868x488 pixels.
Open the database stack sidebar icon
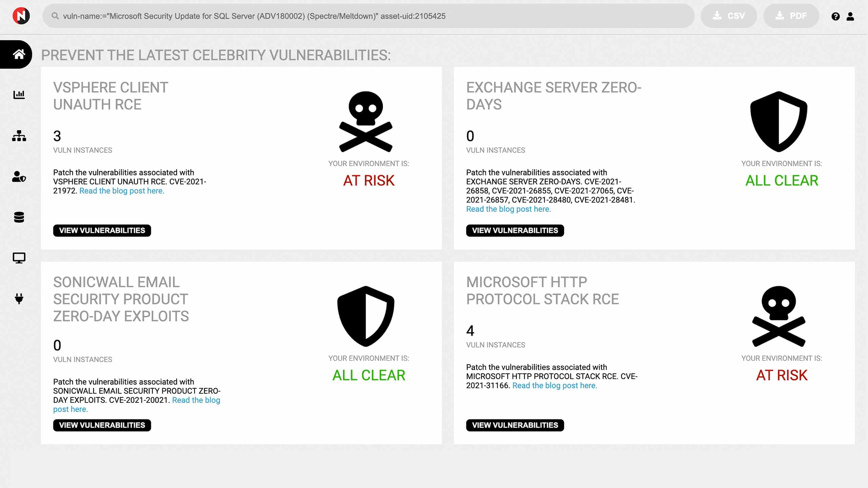[19, 217]
